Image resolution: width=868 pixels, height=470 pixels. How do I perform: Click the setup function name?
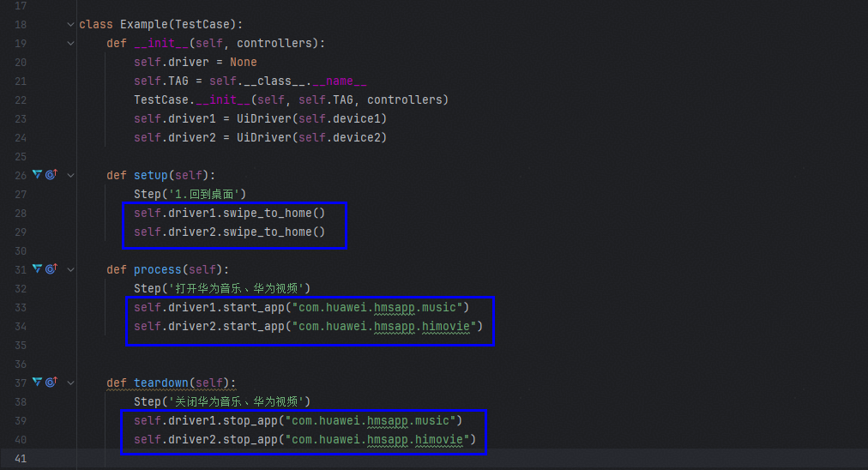click(151, 176)
